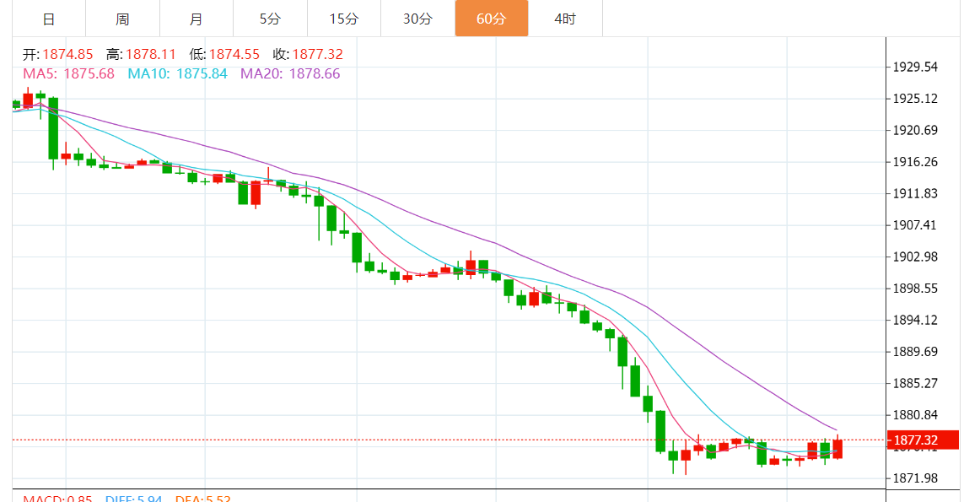Click the 1885.27 price axis label
Image resolution: width=980 pixels, height=502 pixels.
click(x=915, y=383)
